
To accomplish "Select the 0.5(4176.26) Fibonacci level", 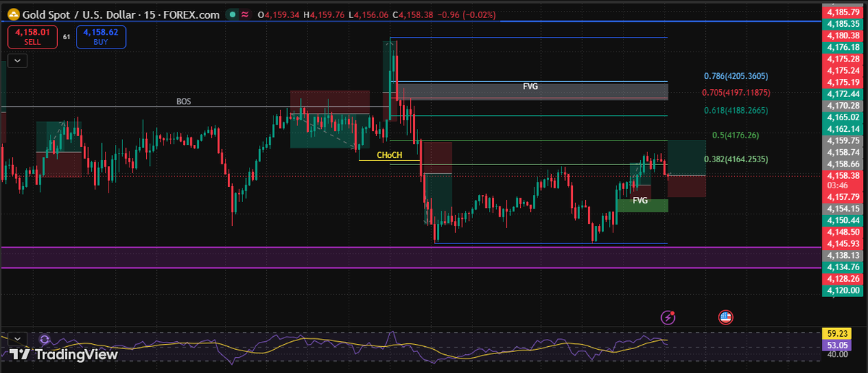I will pos(736,135).
